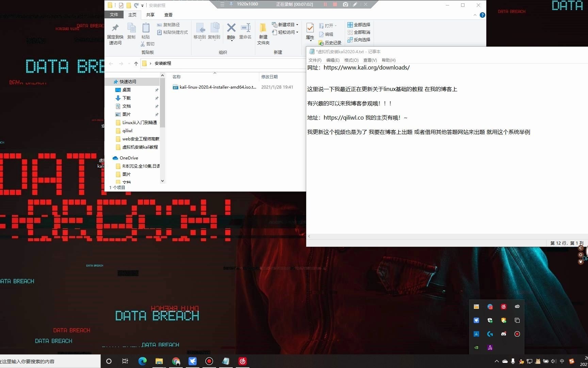Unpin 桌面 from Quick Access
588x368 pixels.
(x=157, y=90)
